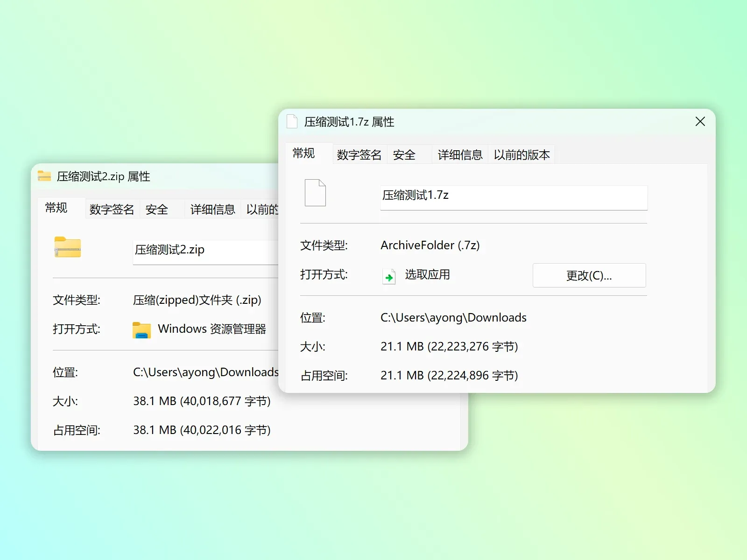The height and width of the screenshot is (560, 747).
Task: Close the 压缩测试1.7z 属性 window
Action: coord(700,122)
